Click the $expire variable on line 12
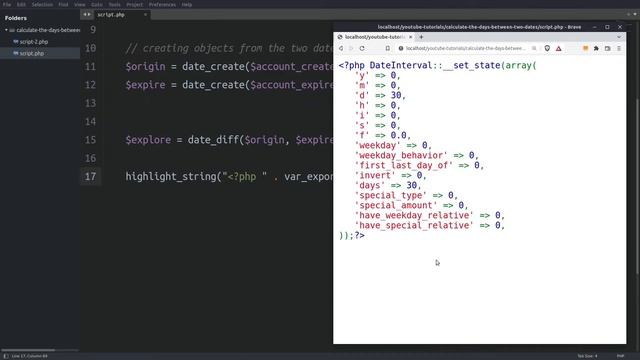 tap(145, 85)
